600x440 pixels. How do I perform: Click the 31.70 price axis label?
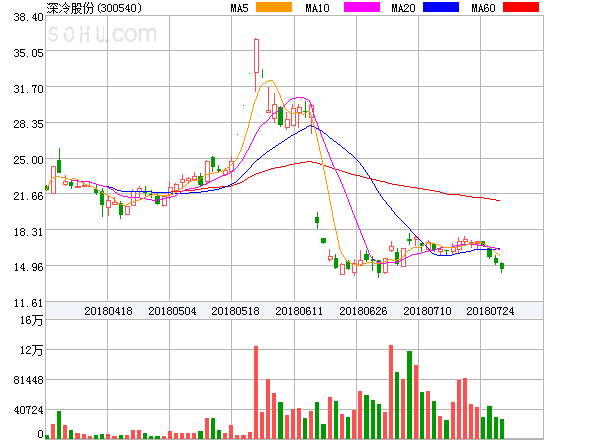pyautogui.click(x=28, y=89)
